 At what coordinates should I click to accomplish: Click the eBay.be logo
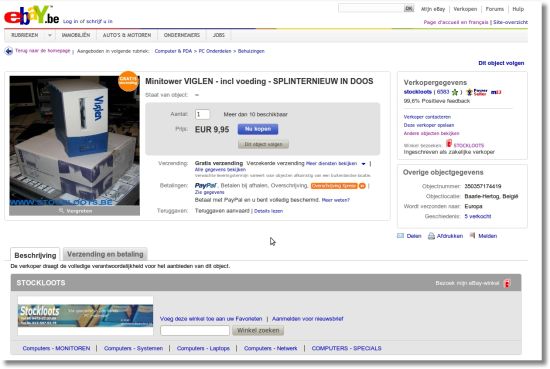(x=32, y=16)
